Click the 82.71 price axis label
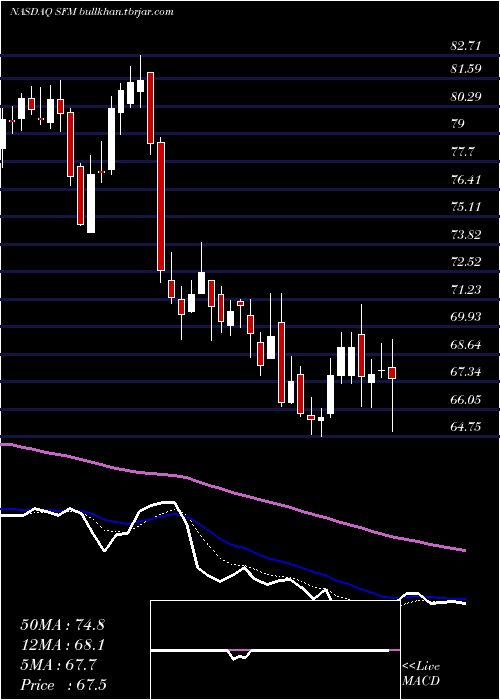 click(465, 46)
